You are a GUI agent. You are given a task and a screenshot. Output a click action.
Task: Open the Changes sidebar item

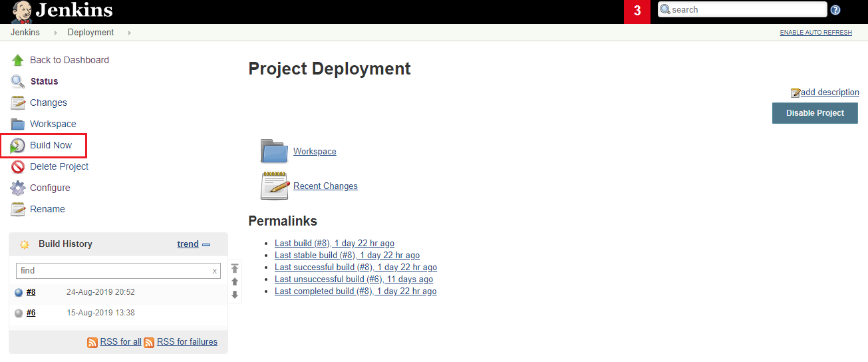coord(49,102)
